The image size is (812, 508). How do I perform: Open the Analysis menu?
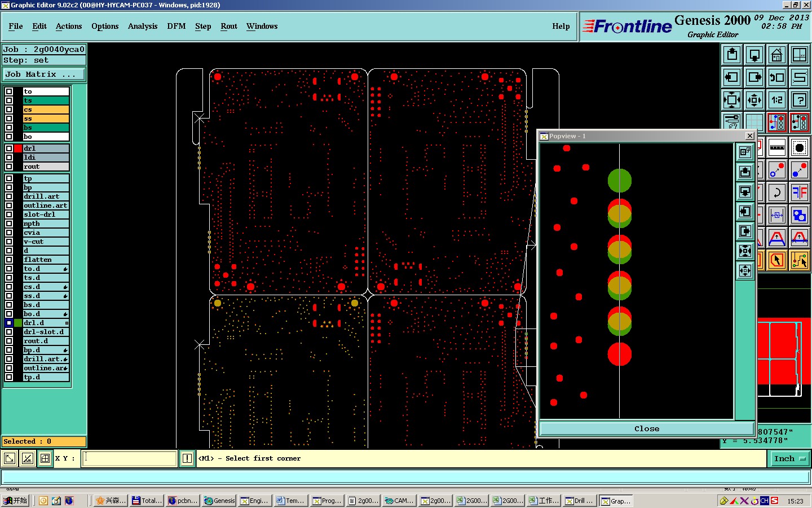pos(143,26)
